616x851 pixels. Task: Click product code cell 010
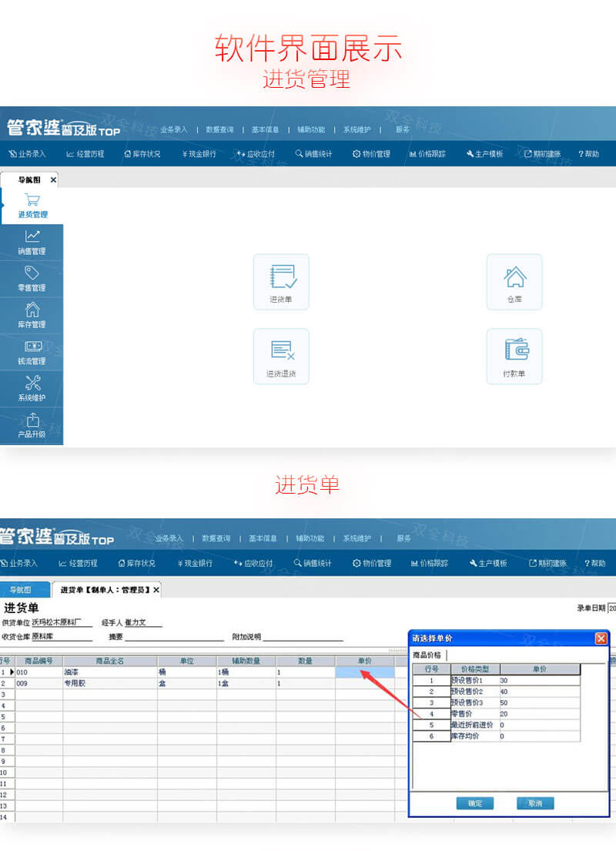38,672
